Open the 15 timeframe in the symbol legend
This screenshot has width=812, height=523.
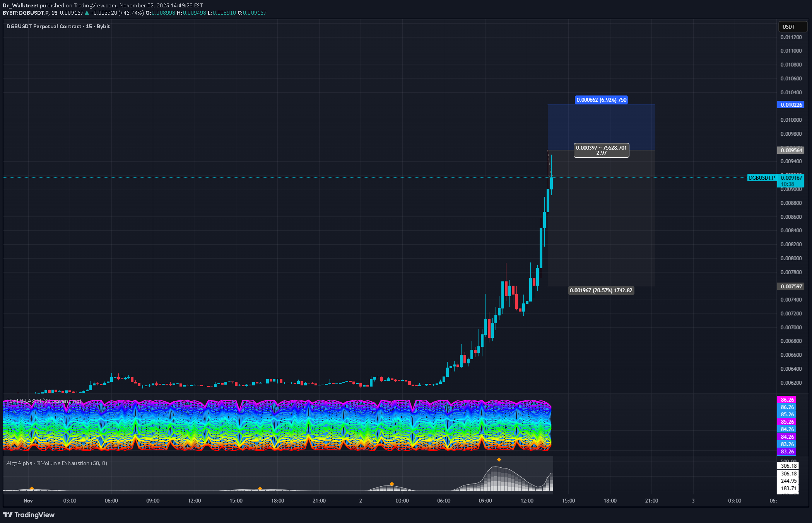coord(55,13)
